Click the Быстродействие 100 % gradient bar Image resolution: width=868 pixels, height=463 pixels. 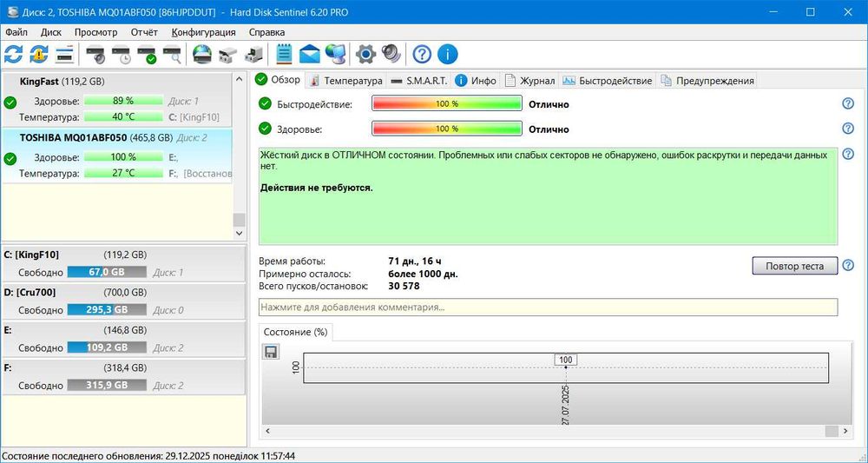447,103
